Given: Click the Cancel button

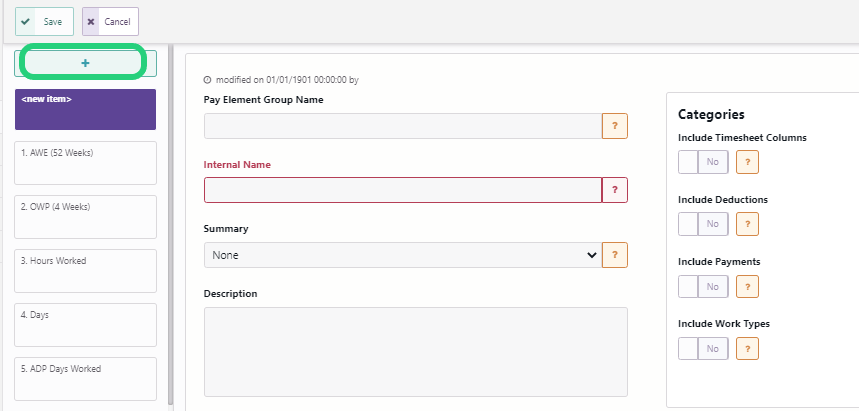Looking at the screenshot, I should click(x=110, y=21).
